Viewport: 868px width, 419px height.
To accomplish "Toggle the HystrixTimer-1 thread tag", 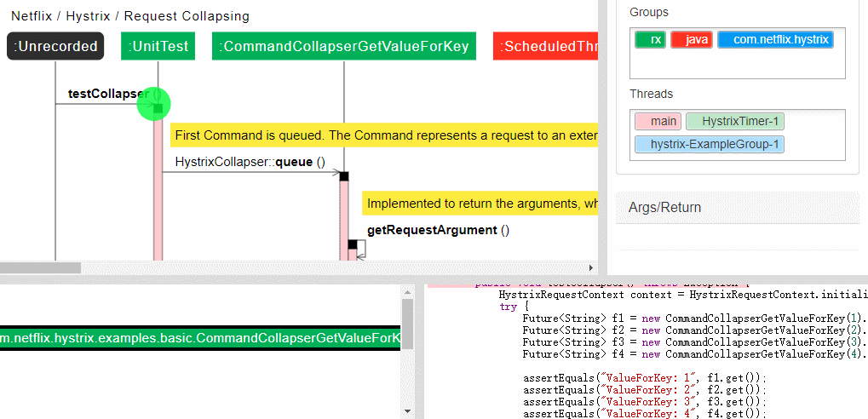I will pyautogui.click(x=735, y=121).
